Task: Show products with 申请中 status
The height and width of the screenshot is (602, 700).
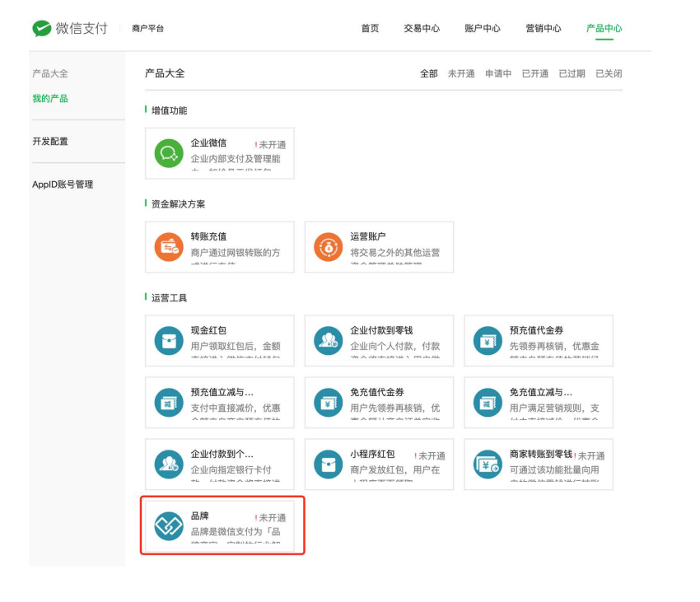Action: pos(498,73)
